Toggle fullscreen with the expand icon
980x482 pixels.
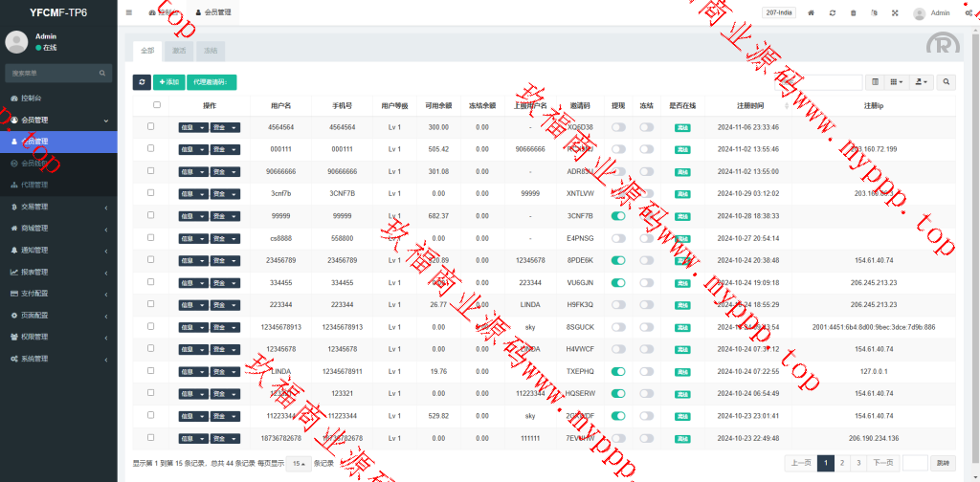(x=895, y=13)
